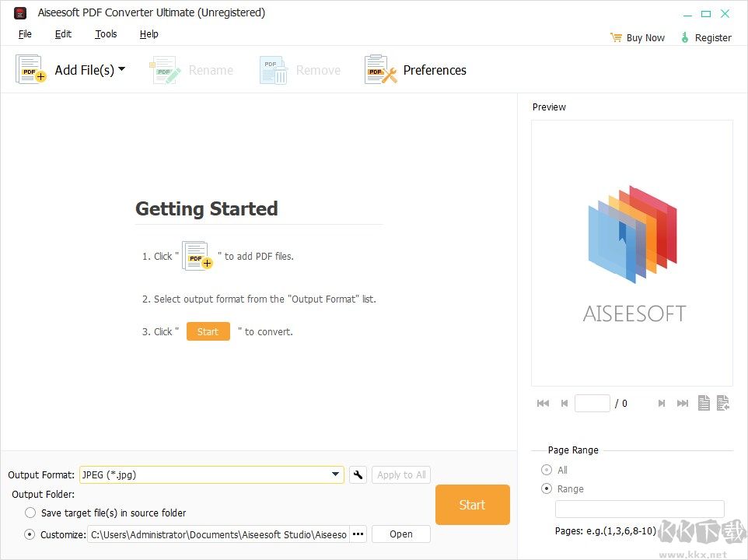Choose Save target file(s) in source folder
The height and width of the screenshot is (560, 748).
click(x=30, y=513)
